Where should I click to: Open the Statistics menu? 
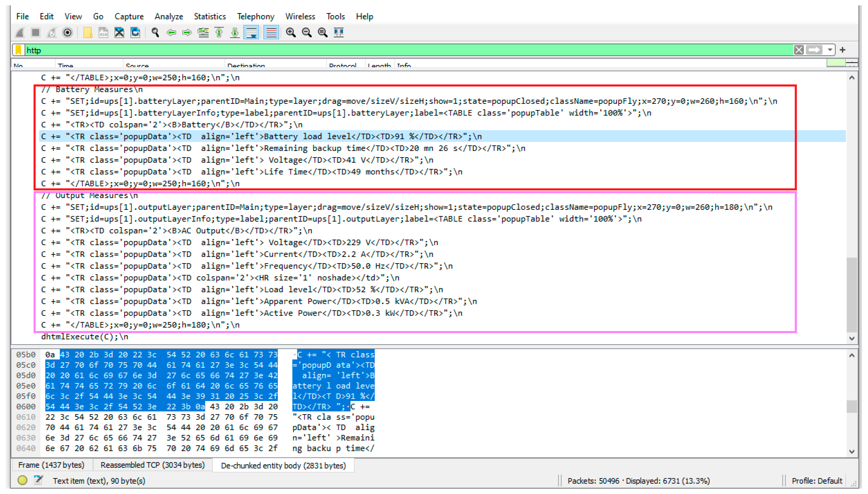coord(210,16)
